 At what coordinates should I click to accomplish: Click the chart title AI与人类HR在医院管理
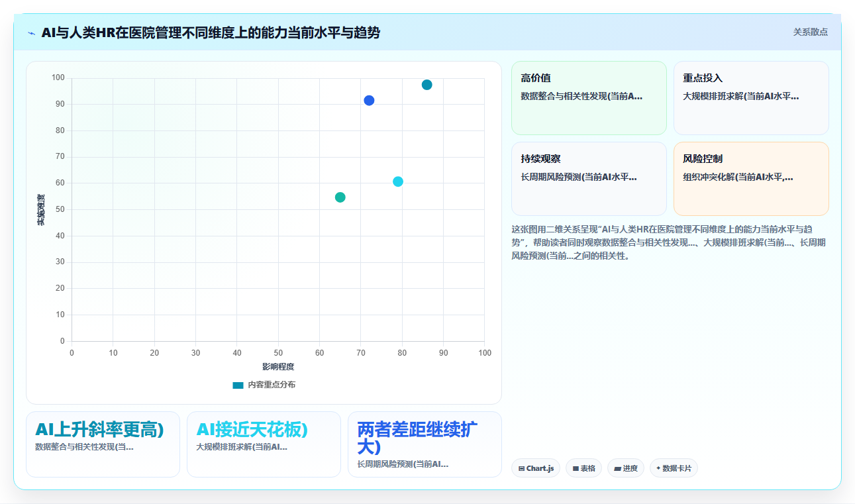click(211, 32)
